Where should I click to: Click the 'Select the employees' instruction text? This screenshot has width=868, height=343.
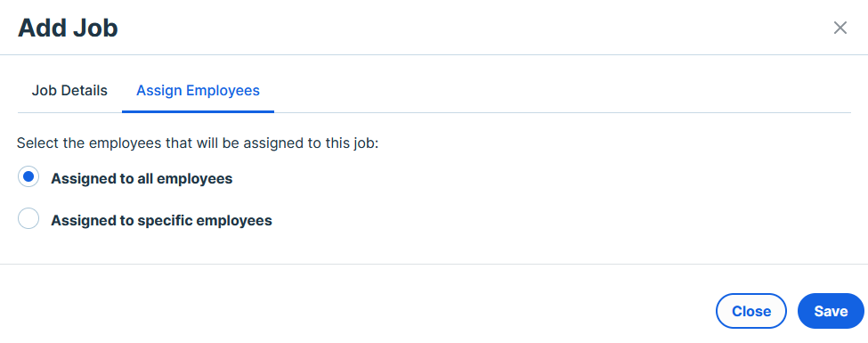(197, 143)
